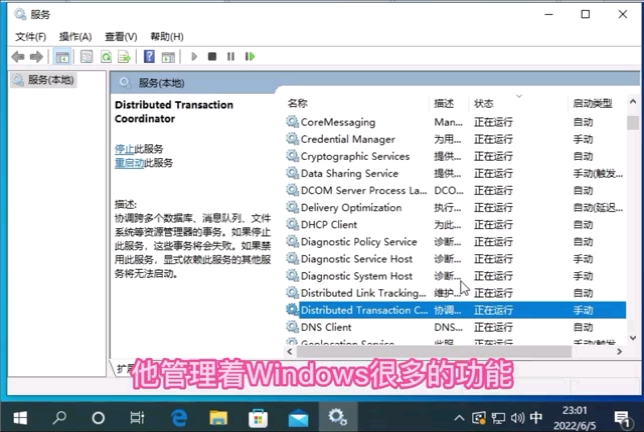Click gear icon beside CoreMessaging
The image size is (644, 432).
[292, 122]
